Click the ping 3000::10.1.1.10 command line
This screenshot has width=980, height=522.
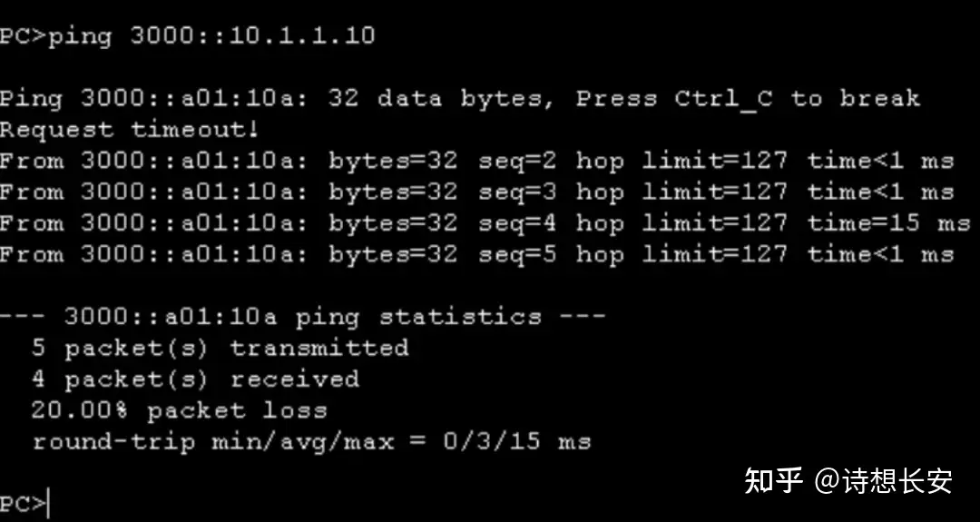point(188,35)
